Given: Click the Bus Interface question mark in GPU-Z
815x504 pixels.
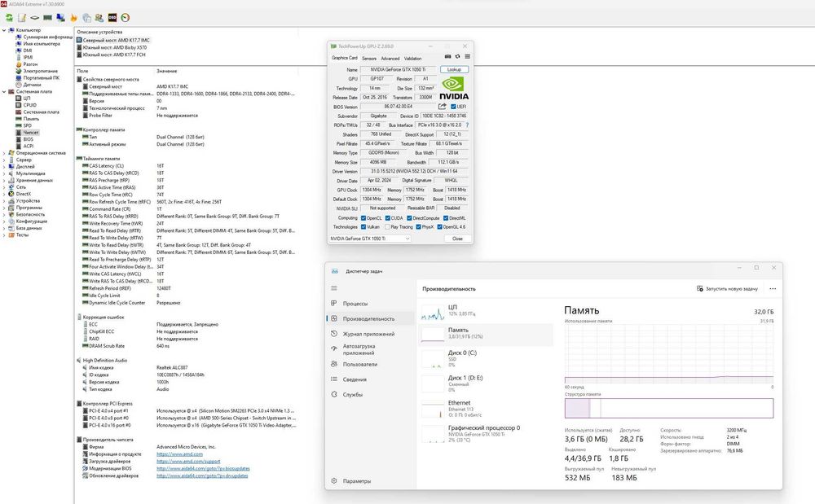Looking at the screenshot, I should [467, 125].
